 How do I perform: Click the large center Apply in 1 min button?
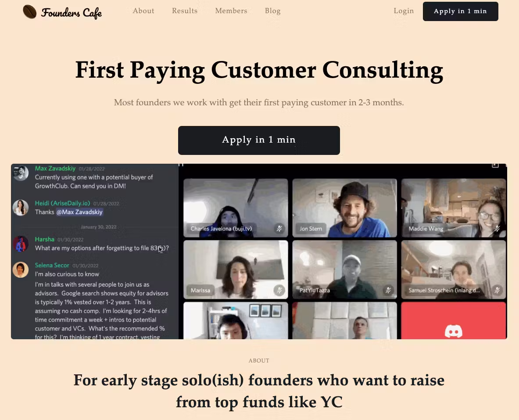[x=259, y=140]
